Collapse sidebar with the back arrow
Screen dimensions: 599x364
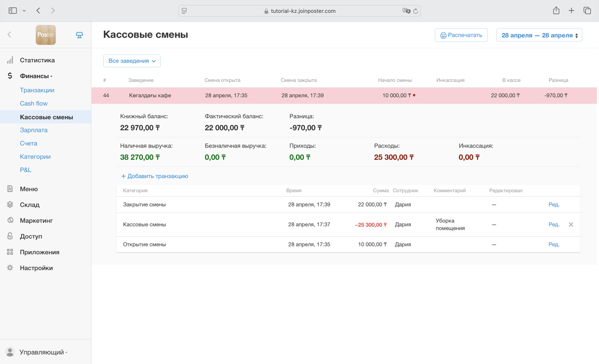click(9, 34)
